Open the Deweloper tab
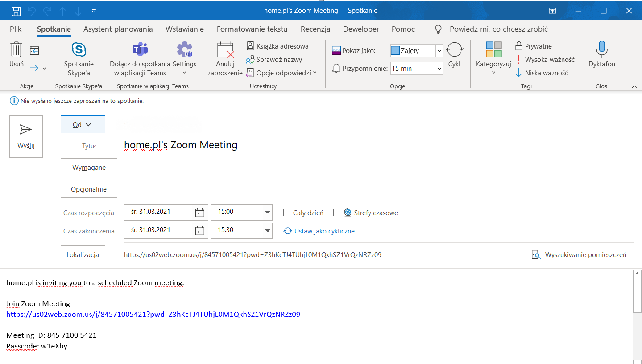642x364 pixels. point(361,29)
